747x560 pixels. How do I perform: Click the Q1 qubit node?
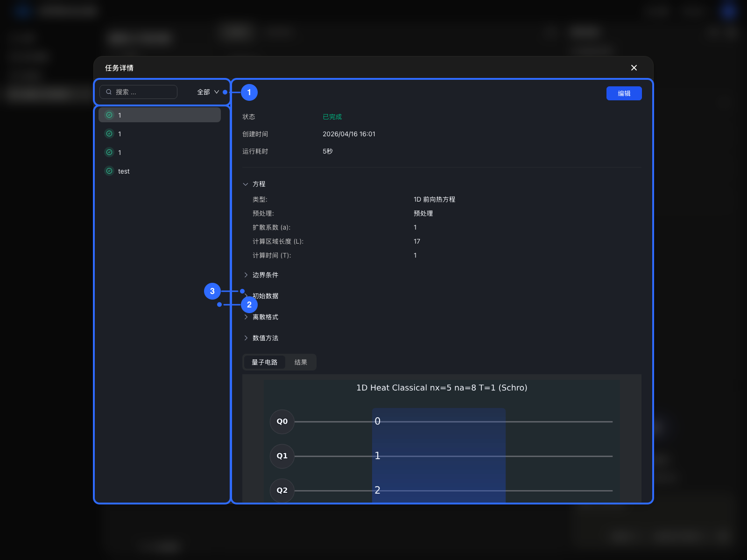click(282, 456)
